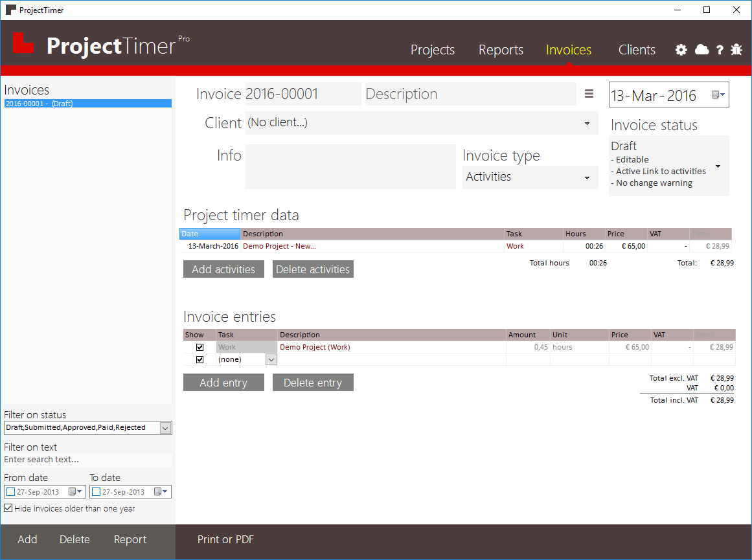Click the bug report icon
Viewport: 752px width, 560px height.
[736, 49]
